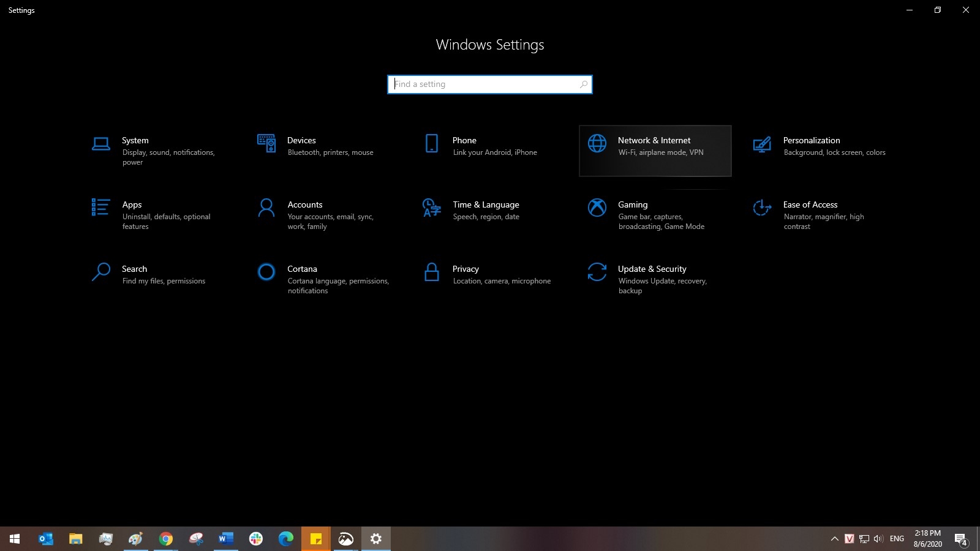Open Snipping Tool from the taskbar
Screen dimensions: 980x551
pyautogui.click(x=196, y=539)
